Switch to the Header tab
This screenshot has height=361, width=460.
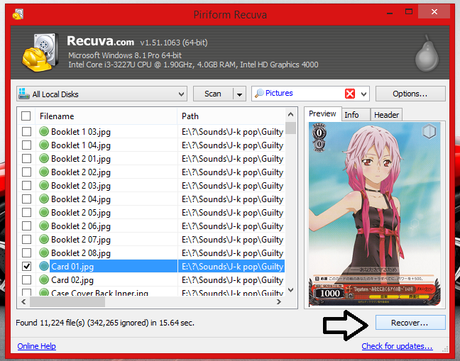[x=386, y=115]
